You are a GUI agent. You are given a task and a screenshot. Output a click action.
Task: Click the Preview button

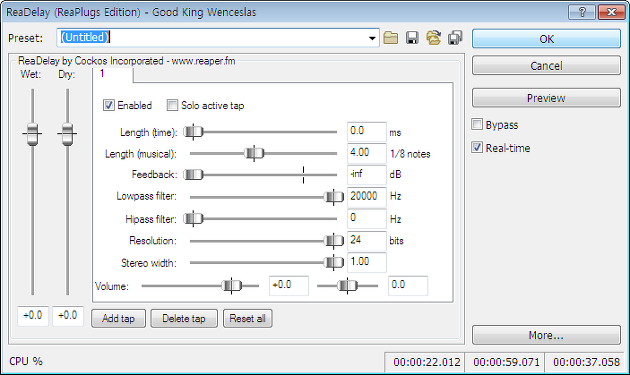pyautogui.click(x=546, y=98)
